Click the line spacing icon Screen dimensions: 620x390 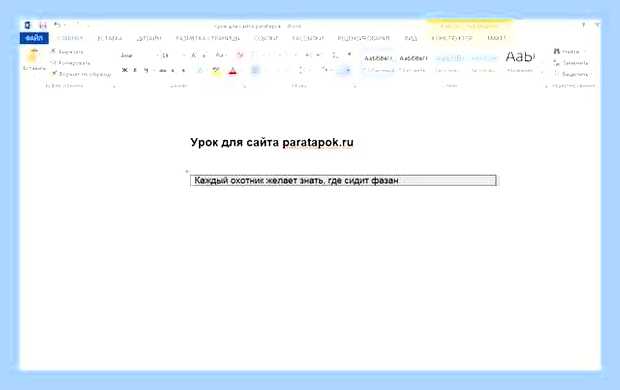[301, 70]
